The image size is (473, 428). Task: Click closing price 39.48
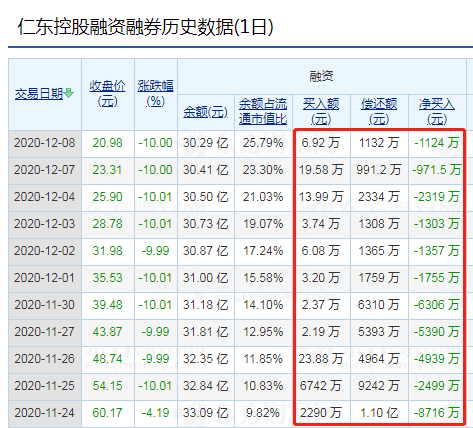click(x=107, y=305)
